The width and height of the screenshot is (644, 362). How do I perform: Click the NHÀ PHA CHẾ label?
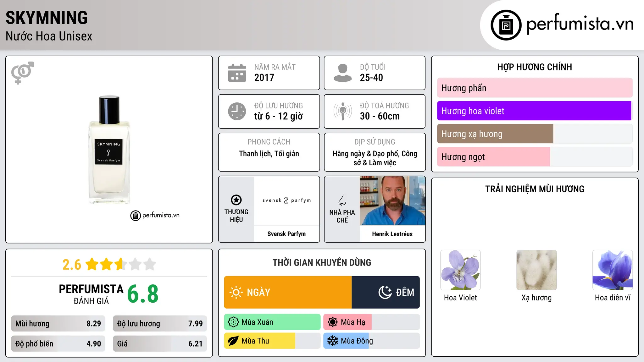[342, 216]
